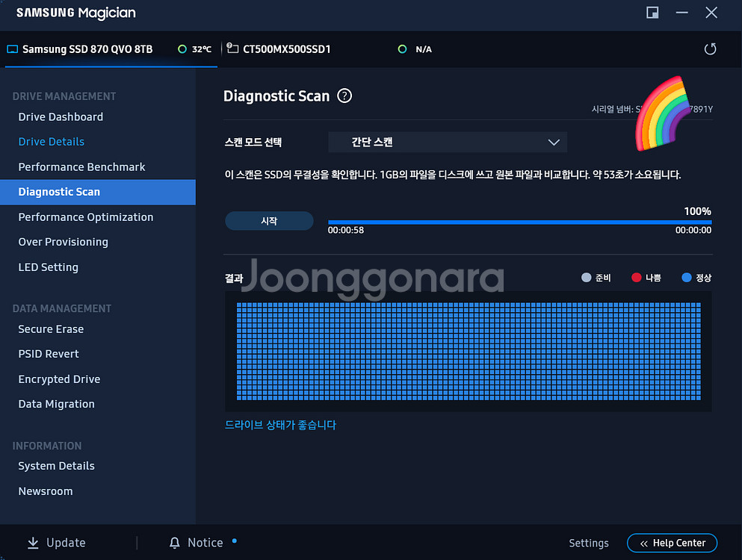
Task: Select Diagnostic Scan menu item
Action: pyautogui.click(x=97, y=192)
